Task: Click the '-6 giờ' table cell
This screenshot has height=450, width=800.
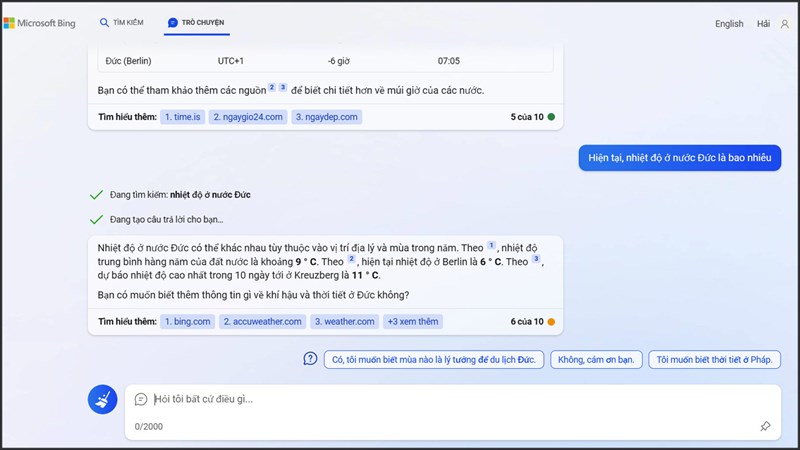Action: (x=339, y=61)
